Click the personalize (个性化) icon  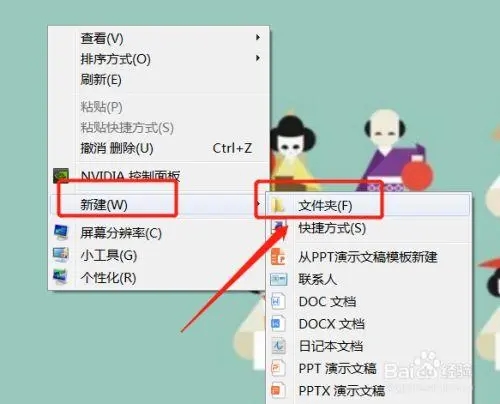coord(61,277)
